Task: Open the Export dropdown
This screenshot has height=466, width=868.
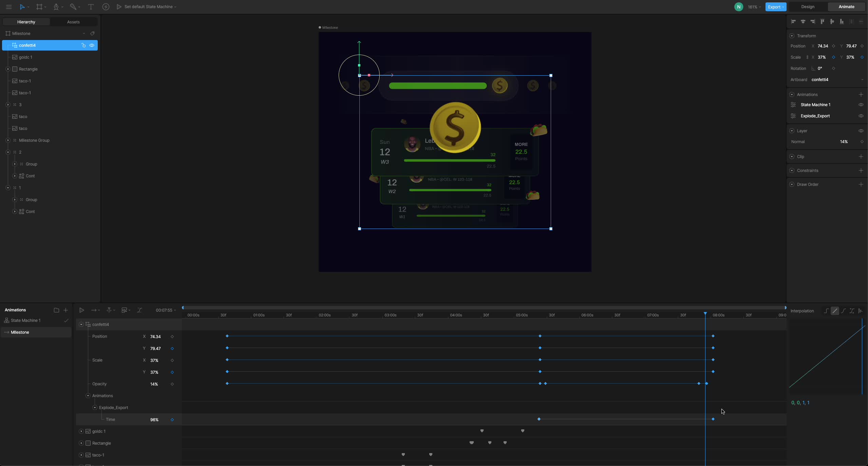Action: pyautogui.click(x=775, y=7)
